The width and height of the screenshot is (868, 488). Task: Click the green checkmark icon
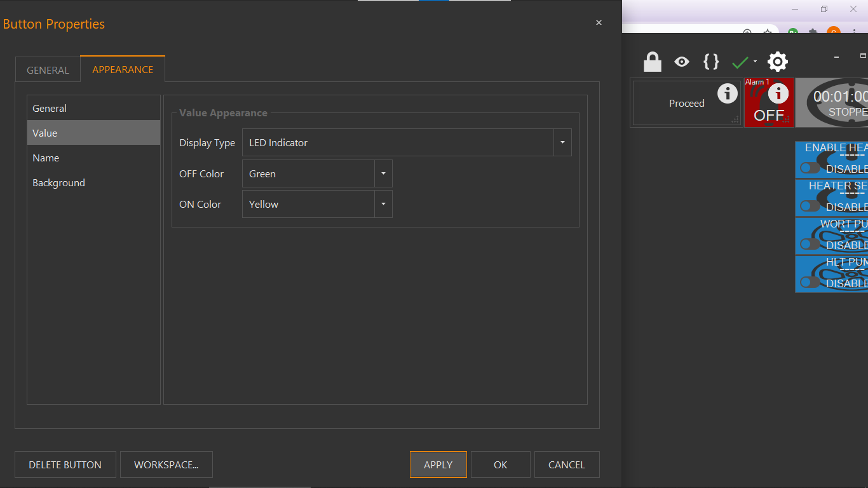740,62
